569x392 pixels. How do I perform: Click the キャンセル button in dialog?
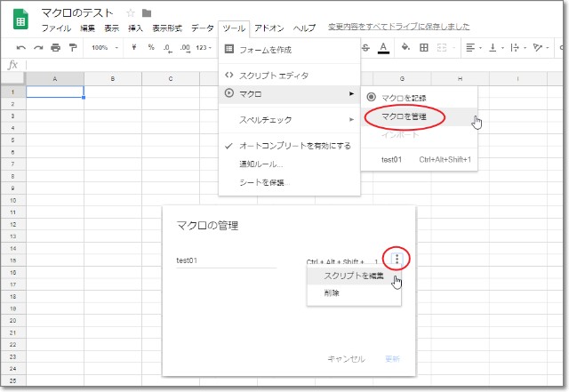tap(346, 358)
